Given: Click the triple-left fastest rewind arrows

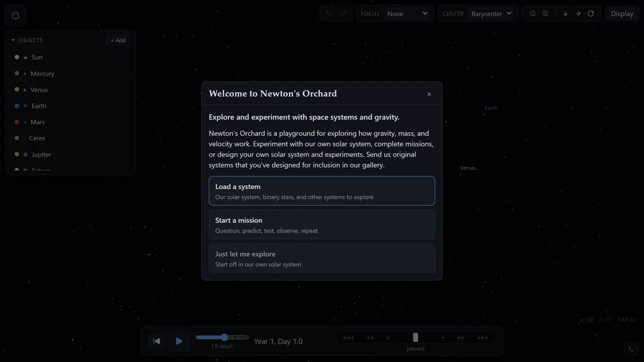Looking at the screenshot, I should tap(348, 338).
